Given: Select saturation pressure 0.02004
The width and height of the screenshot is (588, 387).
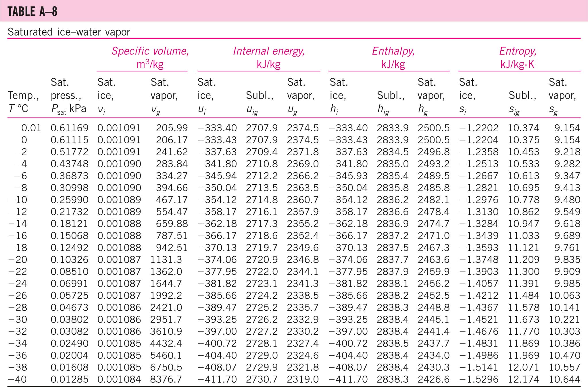Looking at the screenshot, I should click(70, 355).
